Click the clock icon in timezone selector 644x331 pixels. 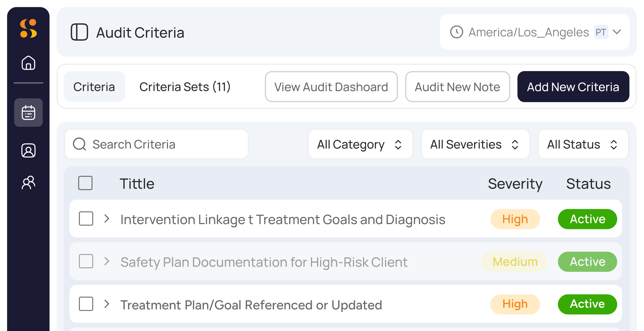point(456,32)
